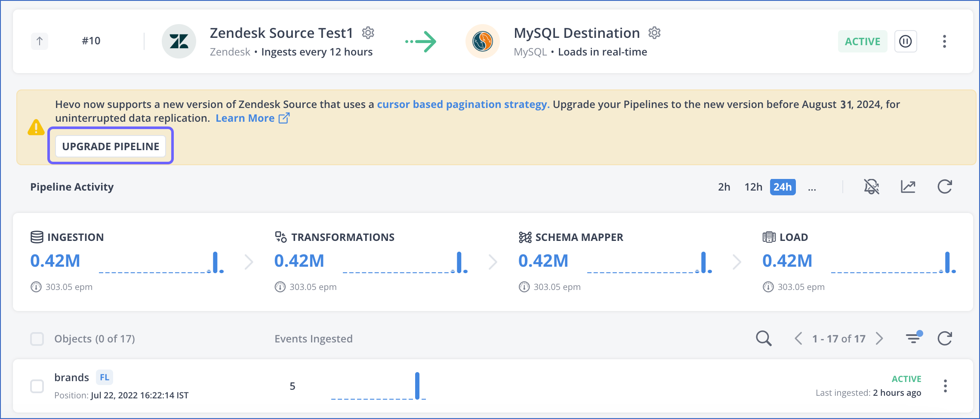
Task: Click the Events Ingested column header
Action: 314,339
